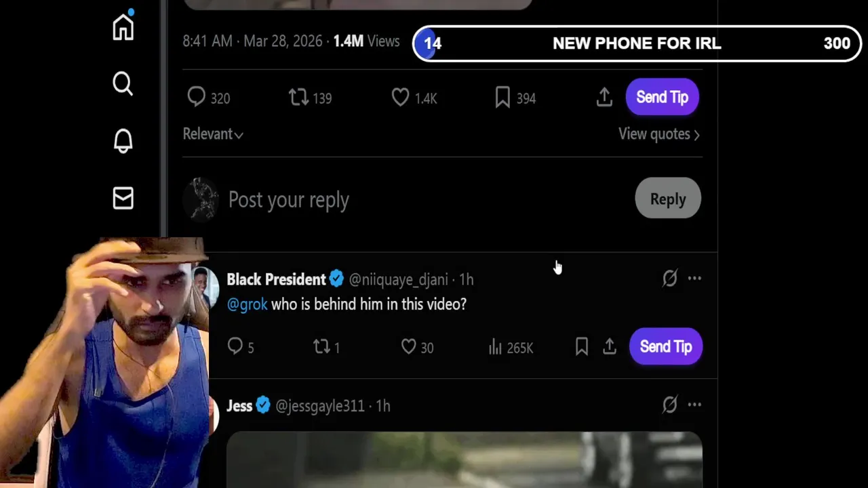Image resolution: width=868 pixels, height=488 pixels.
Task: Like the main post with 1.4K likes
Action: [414, 98]
